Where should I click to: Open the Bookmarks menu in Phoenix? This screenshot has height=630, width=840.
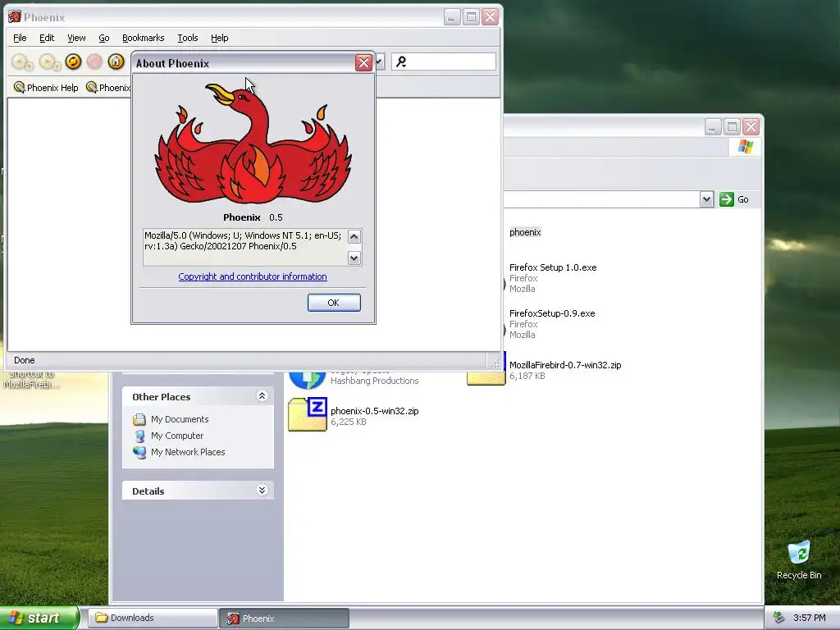pyautogui.click(x=143, y=38)
